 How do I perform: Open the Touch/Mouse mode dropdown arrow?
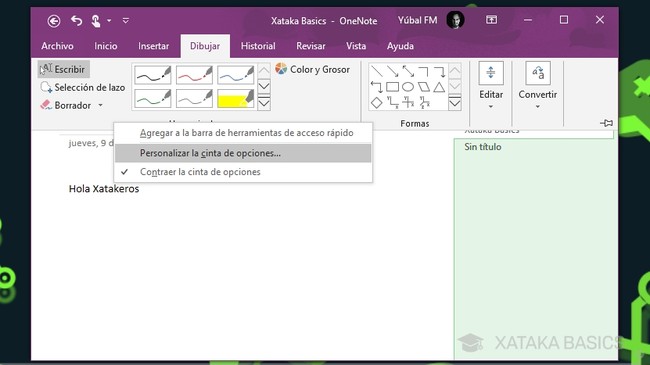[x=109, y=20]
